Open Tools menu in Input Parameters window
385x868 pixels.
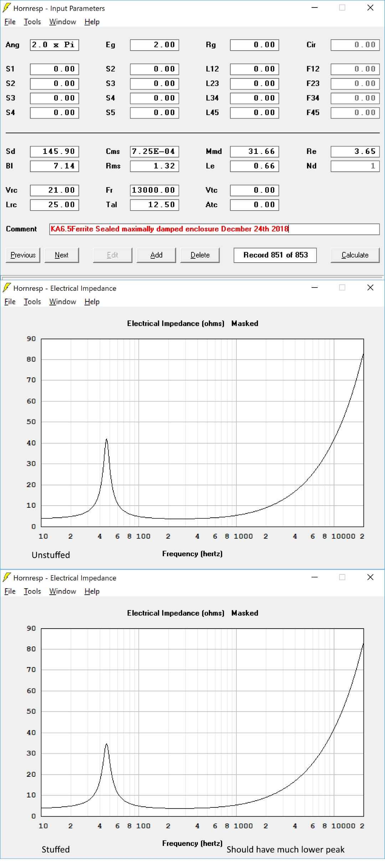32,22
